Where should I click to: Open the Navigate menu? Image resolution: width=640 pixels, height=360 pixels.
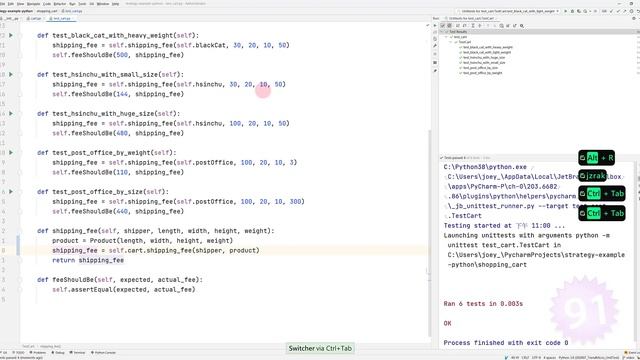click(x=33, y=4)
